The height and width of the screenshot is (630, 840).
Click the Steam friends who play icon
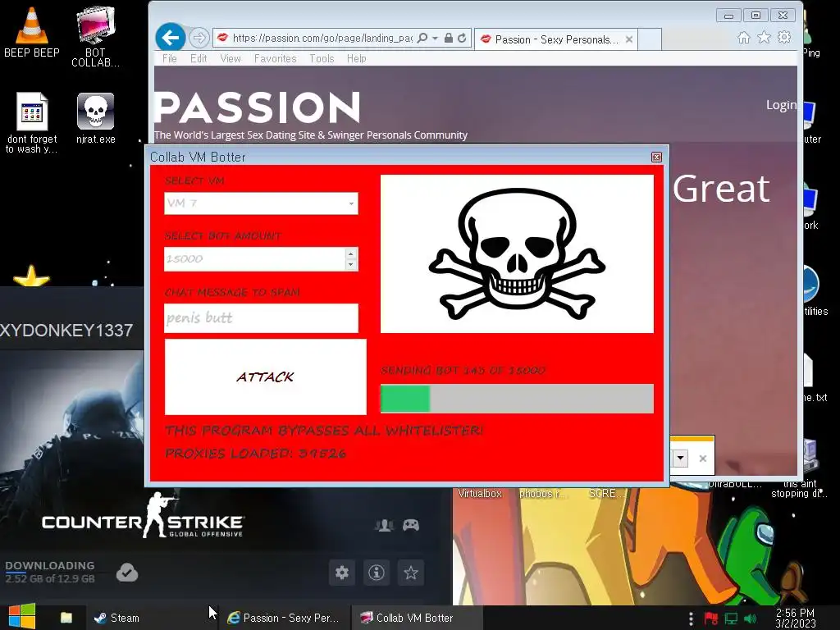384,526
